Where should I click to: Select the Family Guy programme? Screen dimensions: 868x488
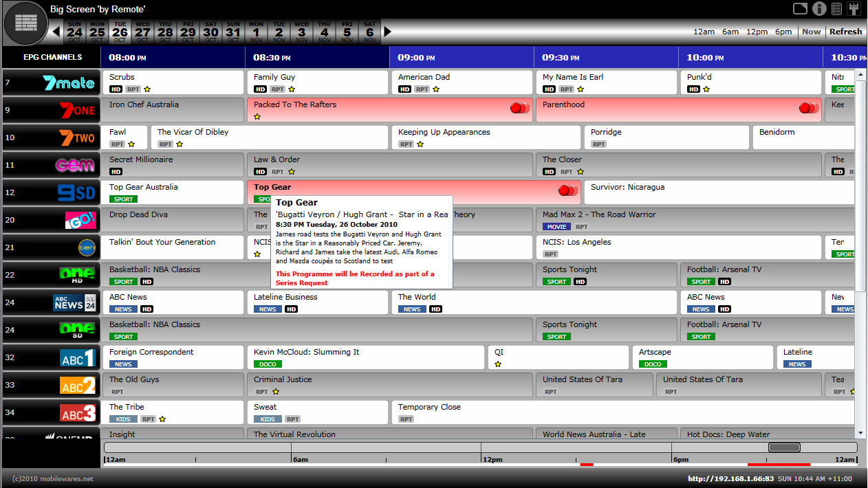point(317,82)
